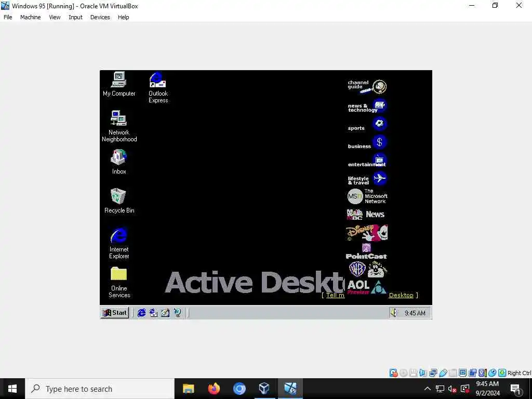The width and height of the screenshot is (532, 399).
Task: Open the VirtualBox Help menu
Action: coord(124,17)
